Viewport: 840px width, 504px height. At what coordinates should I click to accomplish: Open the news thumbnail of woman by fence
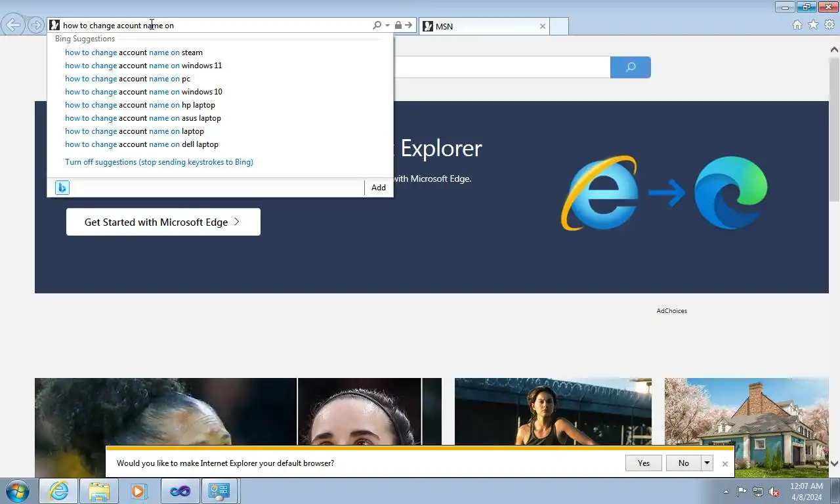(x=553, y=411)
